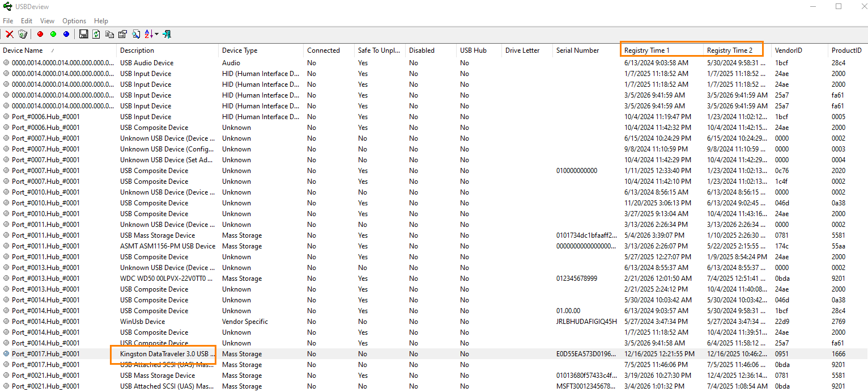This screenshot has width=868, height=392.
Task: Sort by the Description column header
Action: pyautogui.click(x=168, y=50)
